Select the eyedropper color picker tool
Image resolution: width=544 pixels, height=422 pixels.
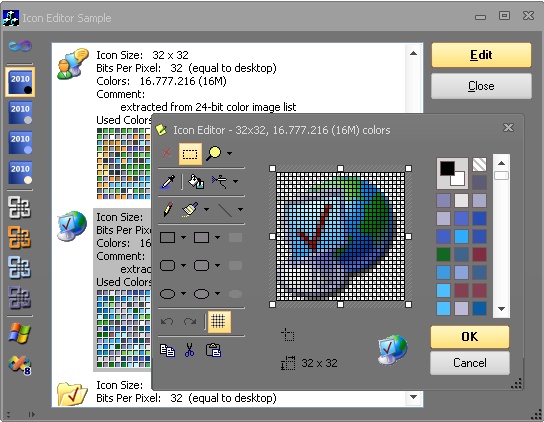coord(168,181)
